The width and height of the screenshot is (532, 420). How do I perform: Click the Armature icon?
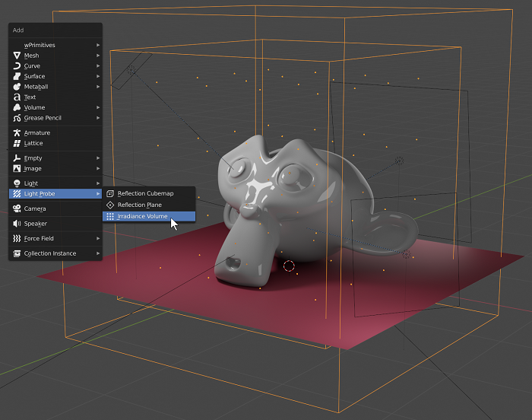click(x=17, y=133)
